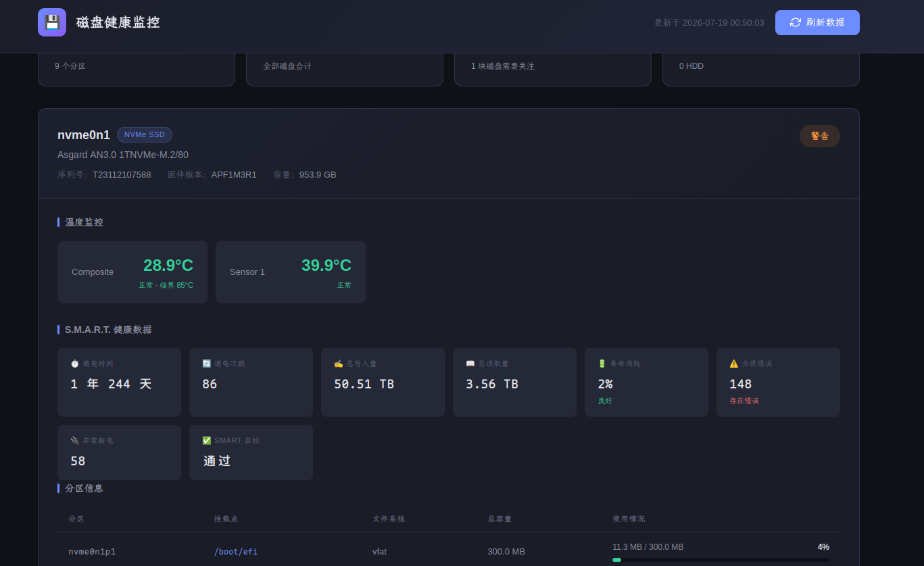Screen dimensions: 924x566
Task: Select firmware version APF1M3R1
Action: (234, 175)
